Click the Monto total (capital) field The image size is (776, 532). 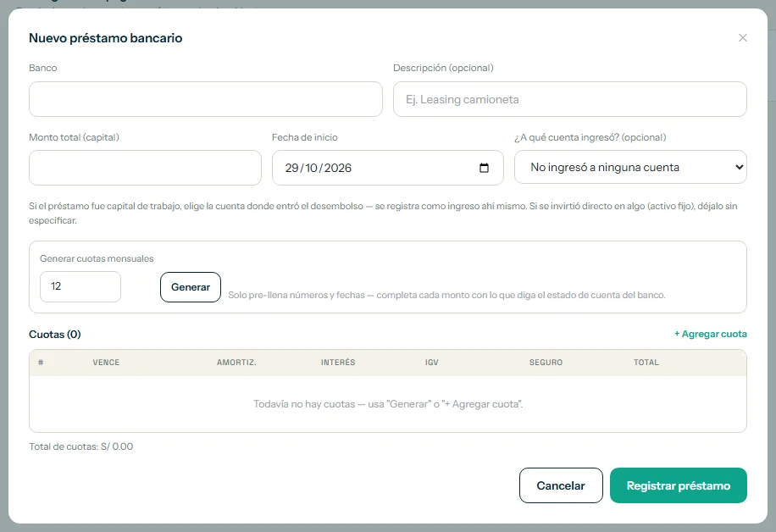(145, 168)
